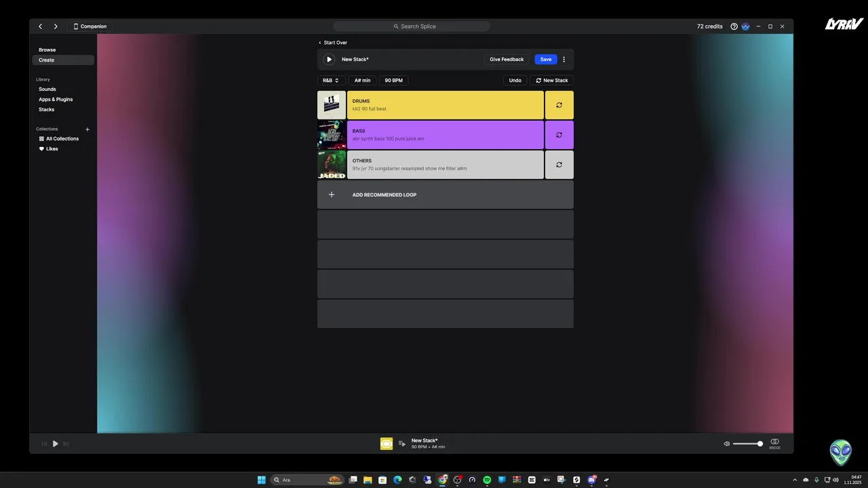Skip to next track in player
The height and width of the screenshot is (488, 868).
66,444
